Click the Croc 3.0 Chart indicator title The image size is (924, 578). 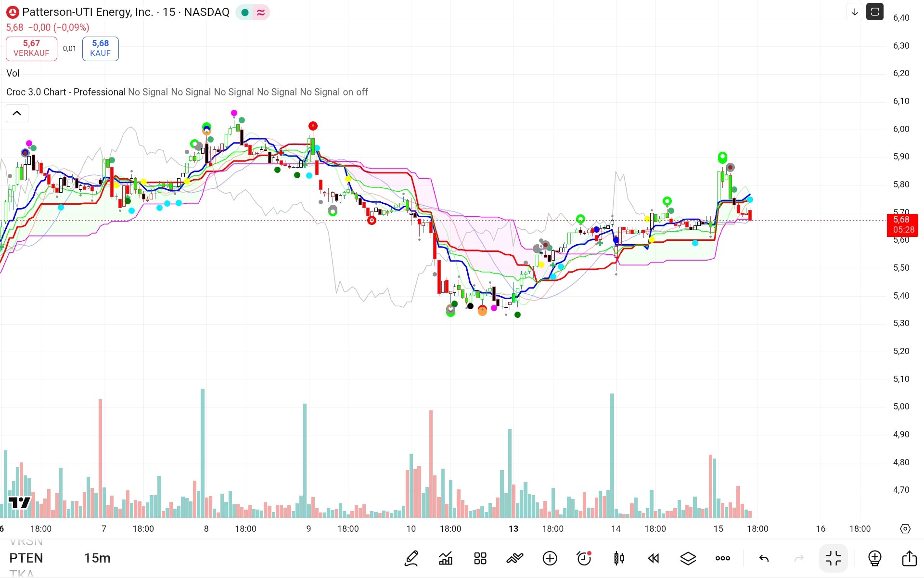pyautogui.click(x=66, y=92)
